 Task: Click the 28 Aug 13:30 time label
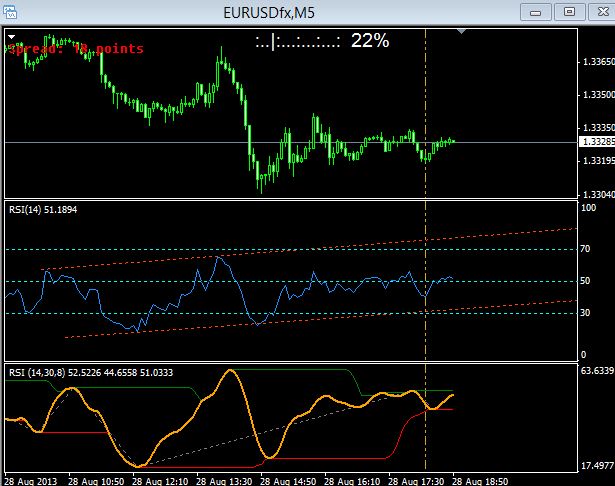224,481
